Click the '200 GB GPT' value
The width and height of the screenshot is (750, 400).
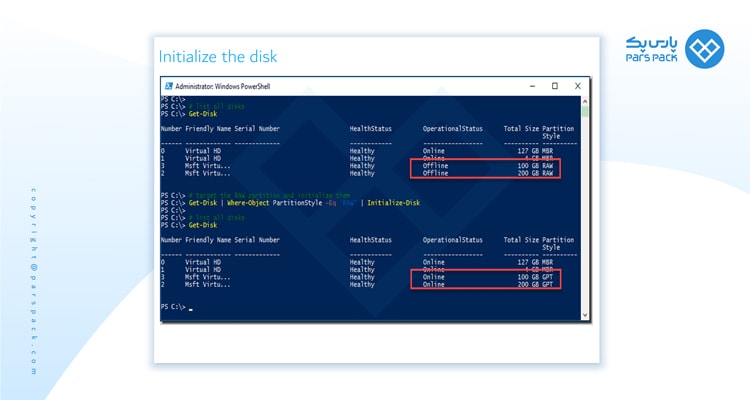coord(535,284)
